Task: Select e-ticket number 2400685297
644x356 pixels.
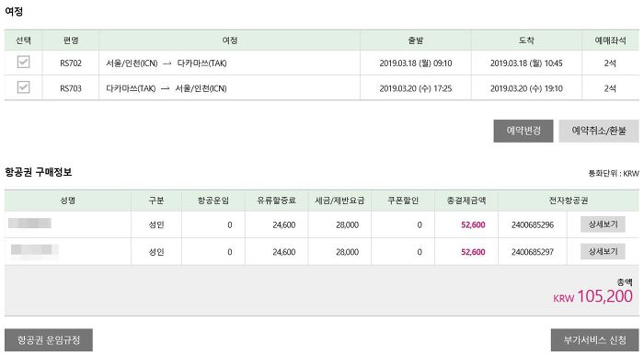Action: click(533, 252)
